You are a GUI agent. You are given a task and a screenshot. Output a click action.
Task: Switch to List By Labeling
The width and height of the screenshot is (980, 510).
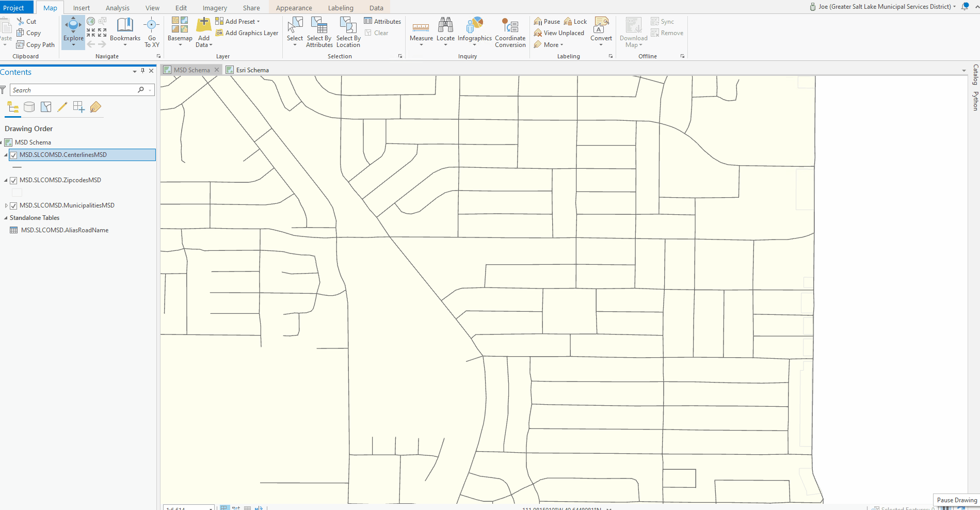[x=95, y=107]
